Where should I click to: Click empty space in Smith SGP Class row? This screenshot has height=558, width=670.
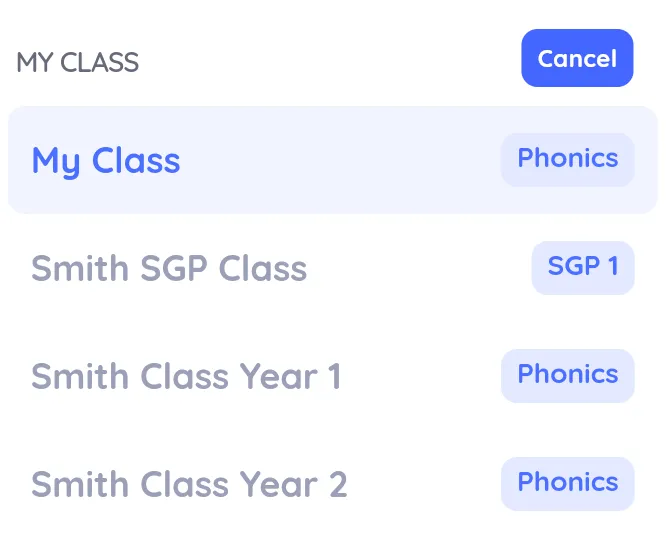click(420, 268)
